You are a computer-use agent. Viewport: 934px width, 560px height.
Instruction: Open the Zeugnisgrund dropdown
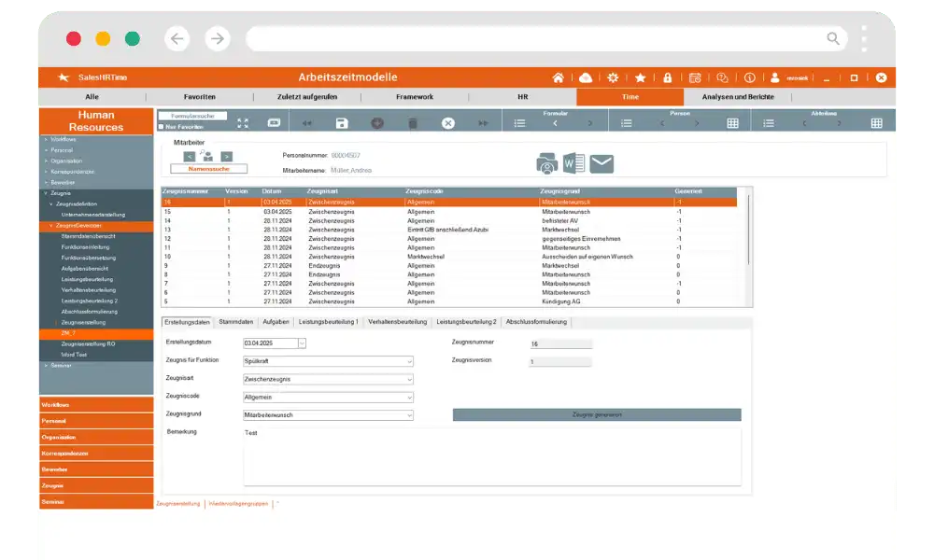point(409,414)
